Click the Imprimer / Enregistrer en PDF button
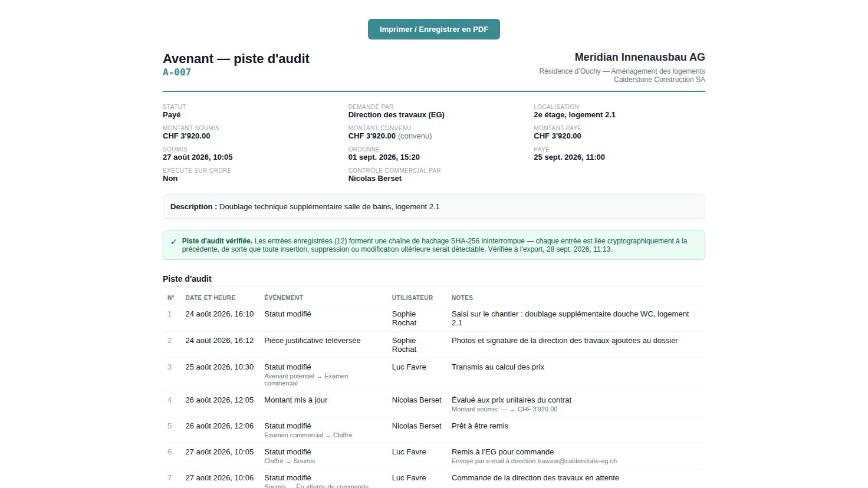 434,29
